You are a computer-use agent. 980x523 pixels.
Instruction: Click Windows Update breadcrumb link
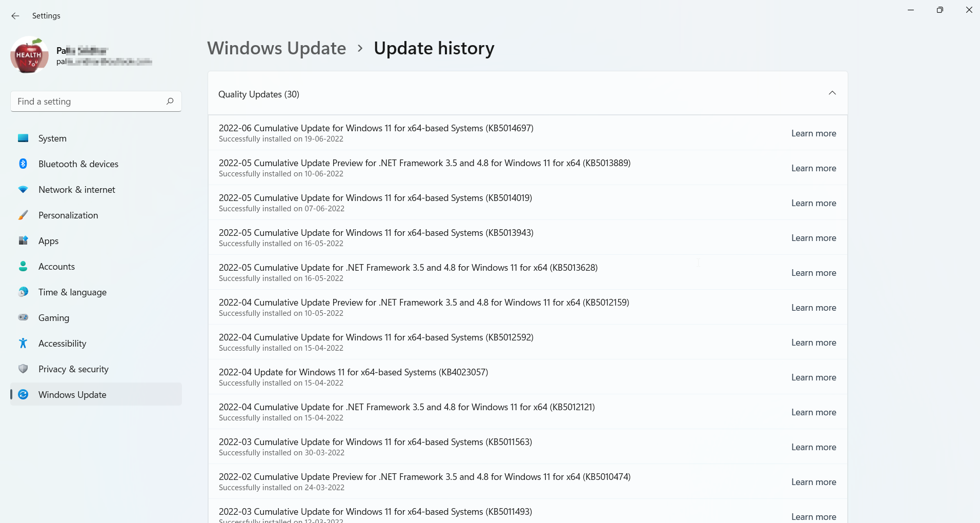[277, 48]
